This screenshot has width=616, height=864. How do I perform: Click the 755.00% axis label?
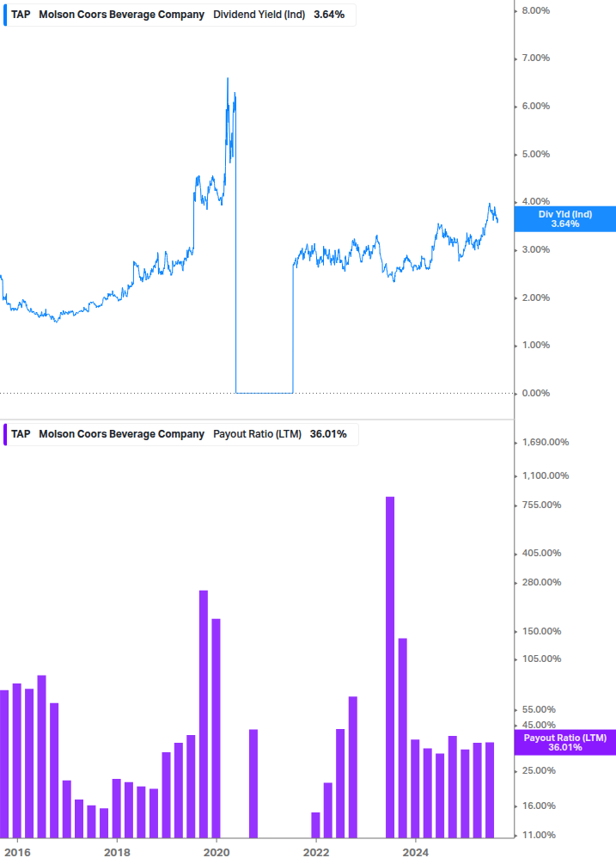coord(541,505)
